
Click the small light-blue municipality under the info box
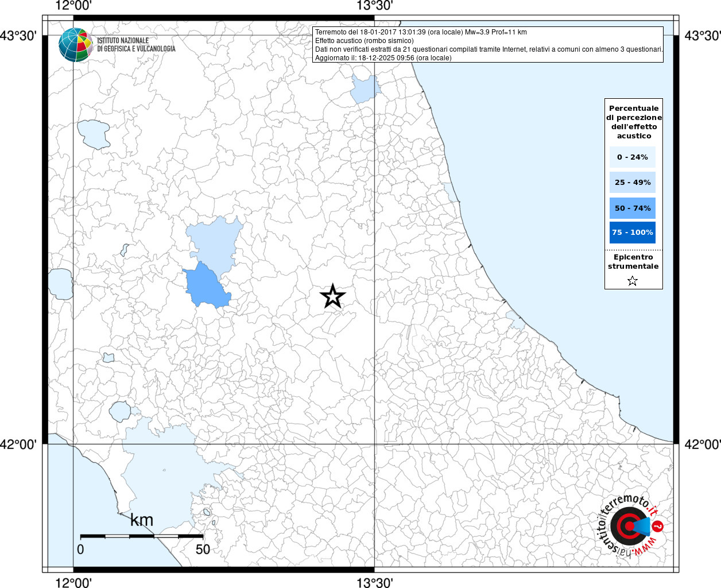(364, 89)
